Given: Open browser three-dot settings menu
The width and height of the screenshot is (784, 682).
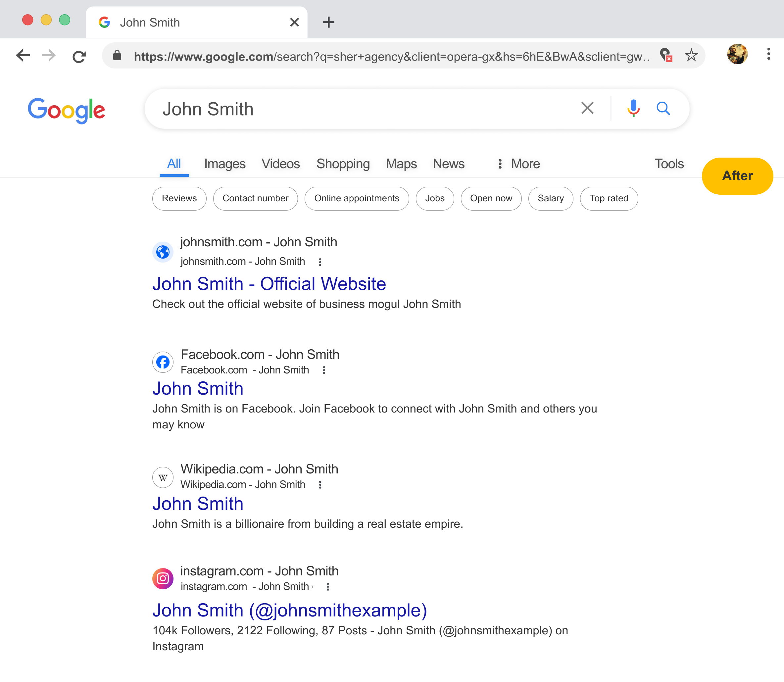Looking at the screenshot, I should click(x=768, y=54).
